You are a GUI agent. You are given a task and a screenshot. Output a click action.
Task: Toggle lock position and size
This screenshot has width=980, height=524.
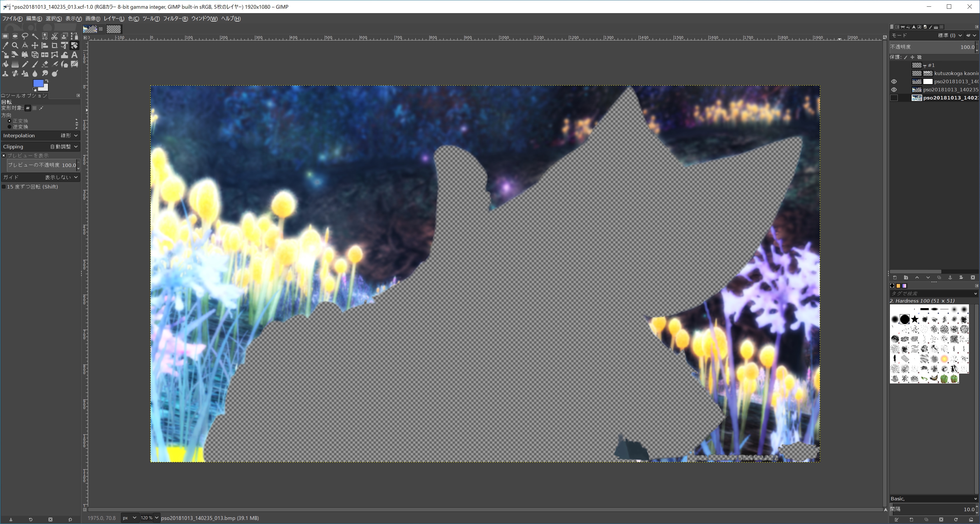coord(912,57)
